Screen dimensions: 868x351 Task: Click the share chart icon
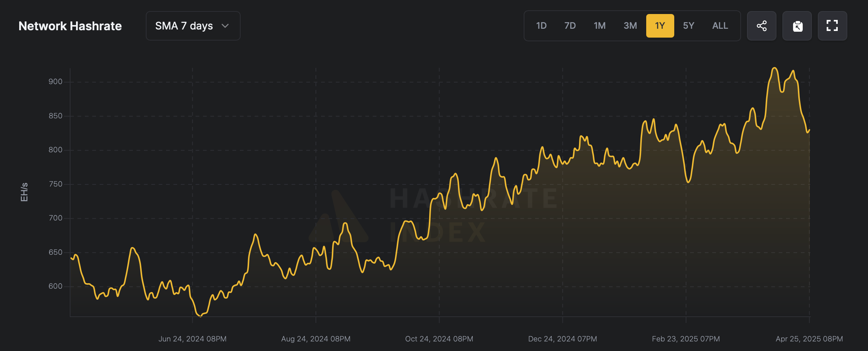click(x=761, y=26)
